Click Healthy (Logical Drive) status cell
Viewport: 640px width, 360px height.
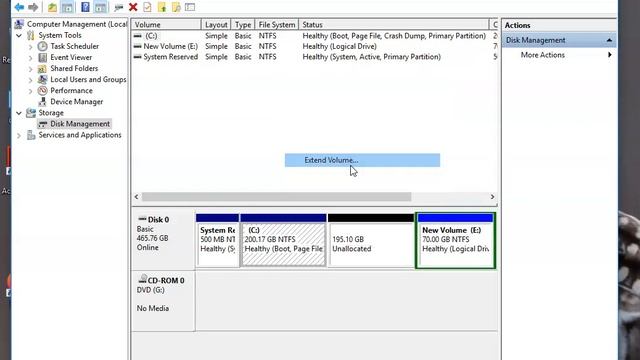click(339, 47)
